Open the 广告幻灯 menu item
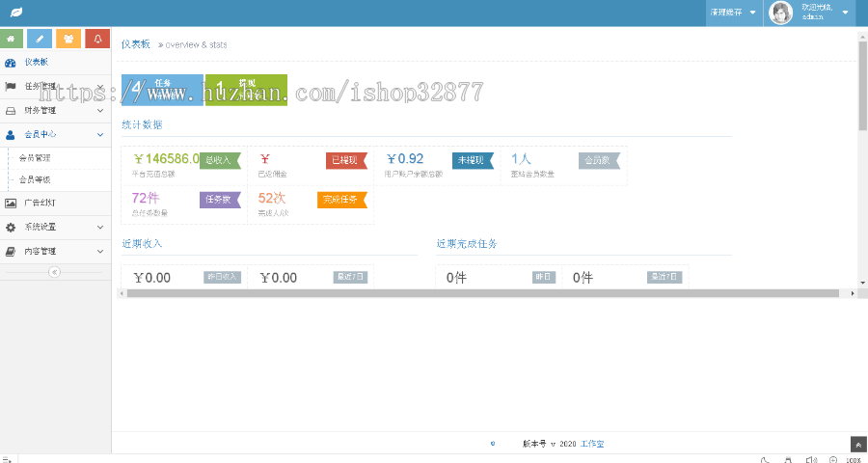Viewport: 868px width, 463px height. [x=55, y=204]
